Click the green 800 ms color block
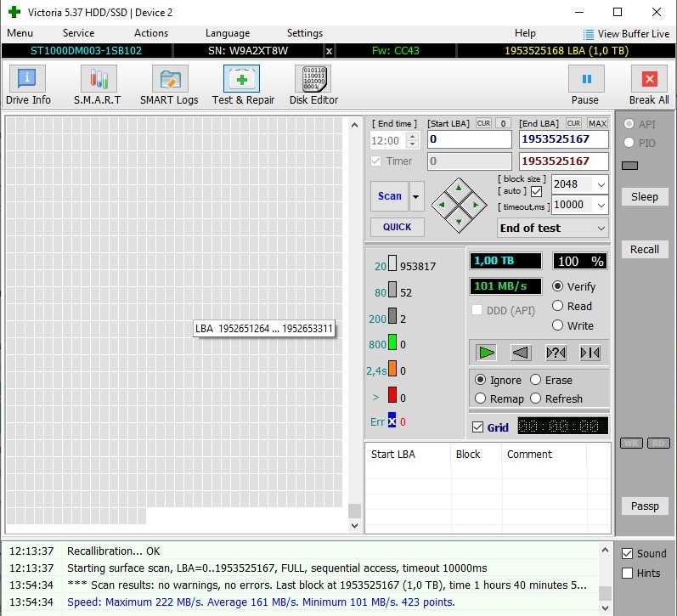The width and height of the screenshot is (677, 616). (x=392, y=342)
